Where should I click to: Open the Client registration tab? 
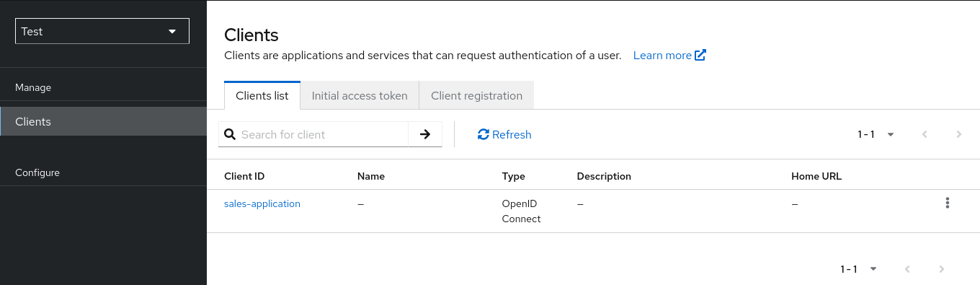476,96
